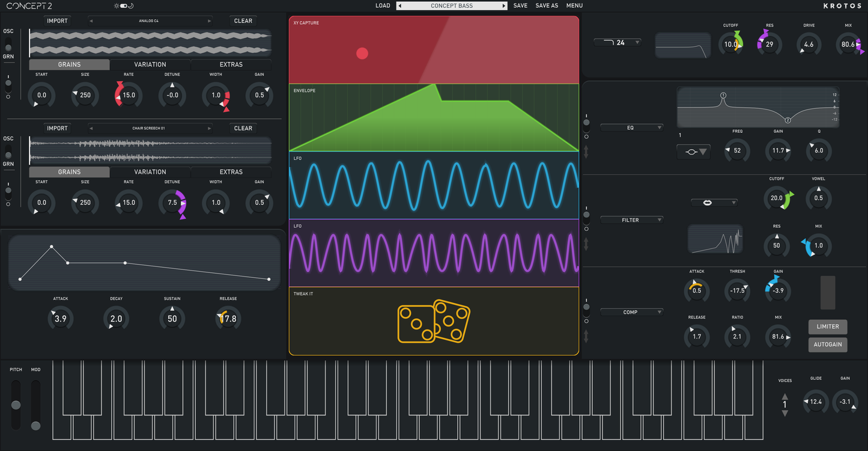
Task: Click the Mod wheel slider
Action: click(x=35, y=425)
